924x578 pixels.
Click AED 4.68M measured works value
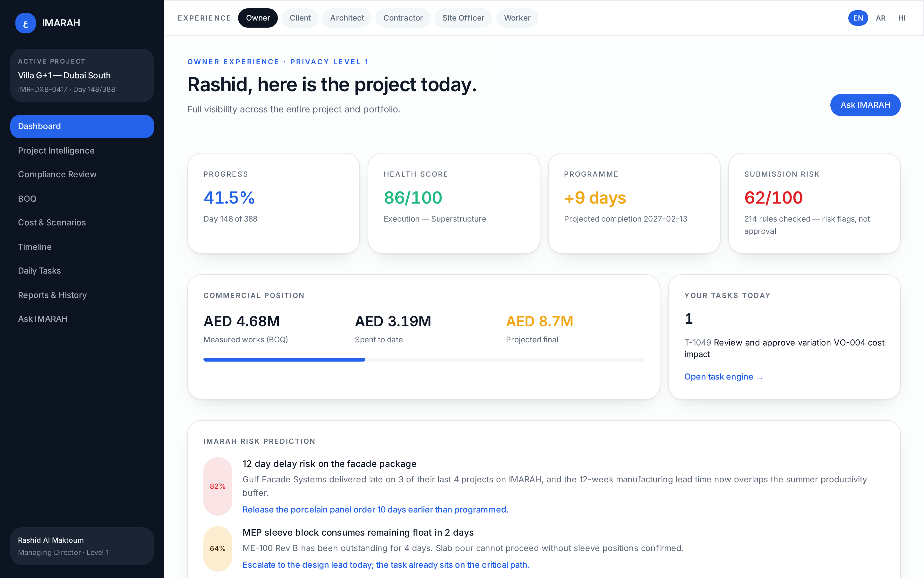(x=241, y=321)
